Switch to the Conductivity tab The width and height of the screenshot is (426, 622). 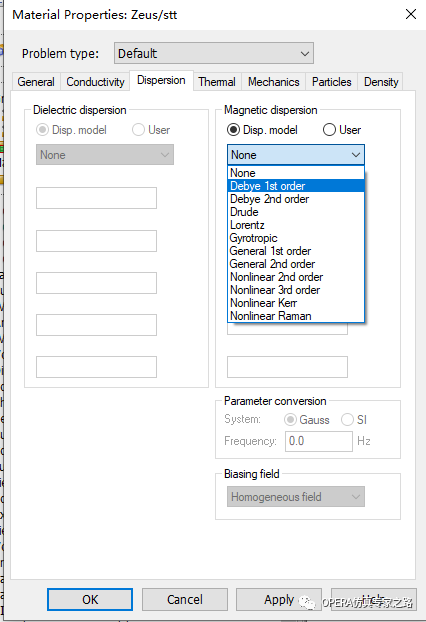pos(95,82)
